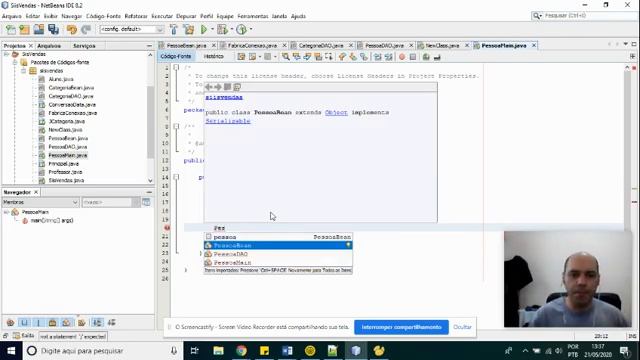Click the Interromper compartilhamento button
The width and height of the screenshot is (640, 360).
point(401,327)
